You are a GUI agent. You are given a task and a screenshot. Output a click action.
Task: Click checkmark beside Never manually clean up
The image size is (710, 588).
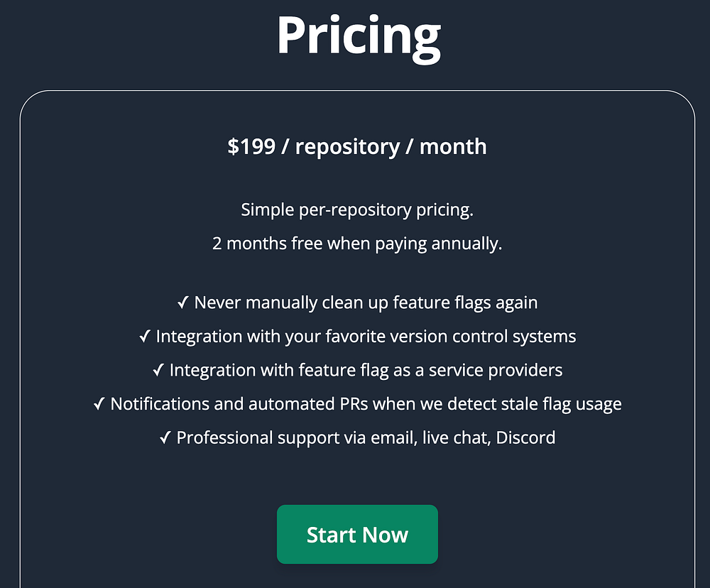183,302
